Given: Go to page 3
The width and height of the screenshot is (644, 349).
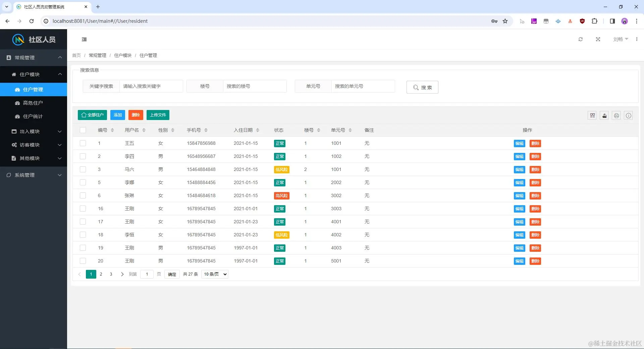Looking at the screenshot, I should pyautogui.click(x=111, y=274).
